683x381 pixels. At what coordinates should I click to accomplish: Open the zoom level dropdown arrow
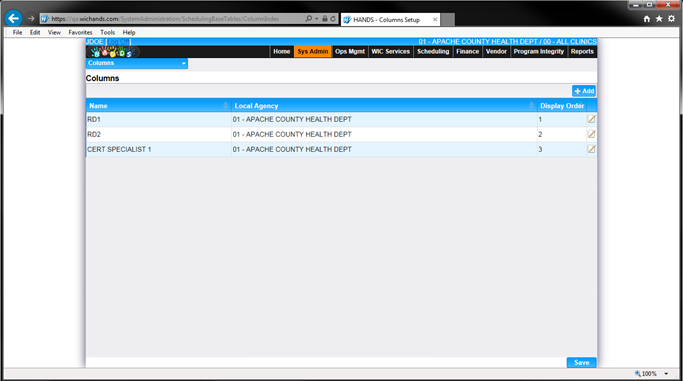pyautogui.click(x=666, y=374)
